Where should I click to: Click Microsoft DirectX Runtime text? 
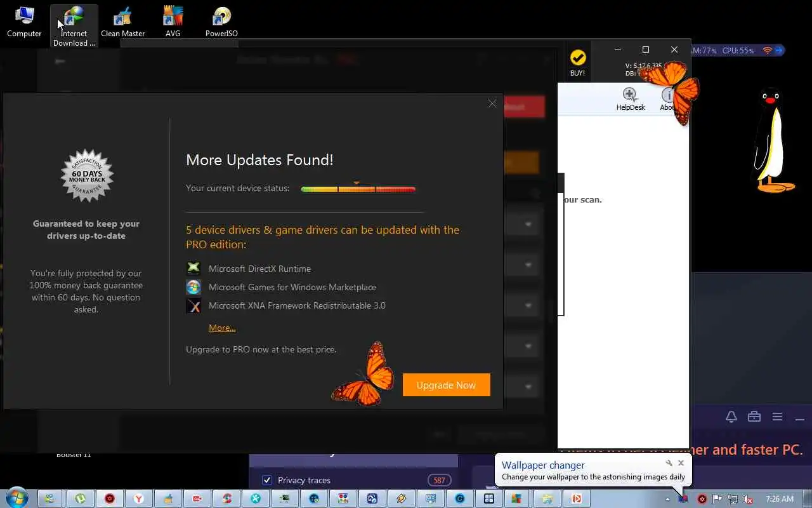(x=259, y=269)
